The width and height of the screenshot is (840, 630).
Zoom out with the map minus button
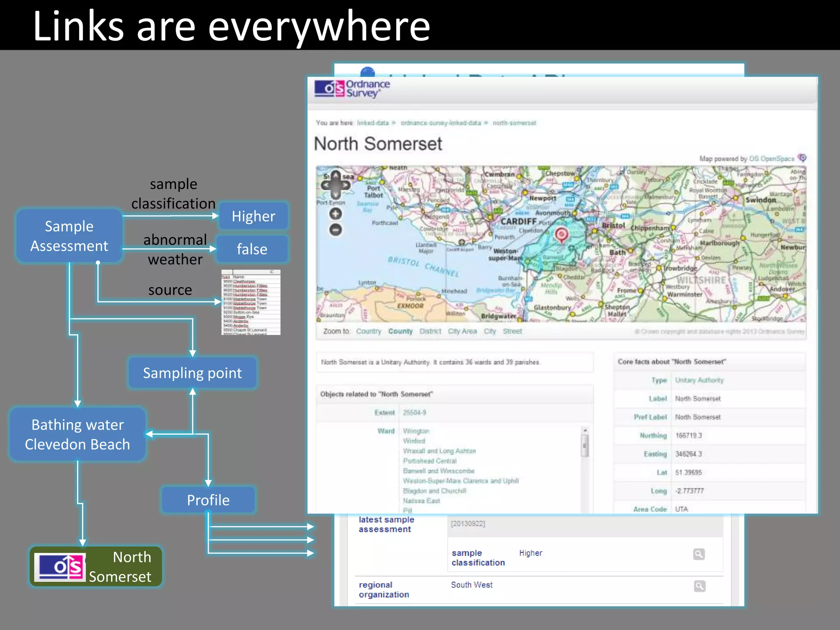tap(336, 230)
